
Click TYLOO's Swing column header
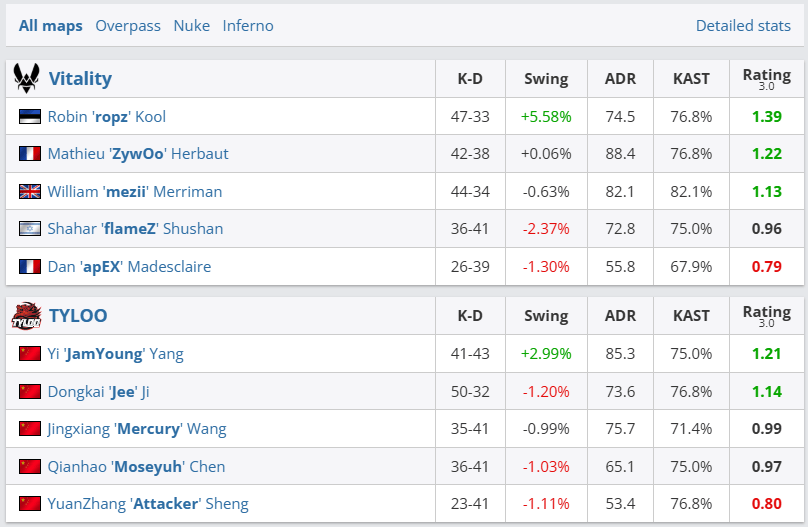pyautogui.click(x=545, y=316)
